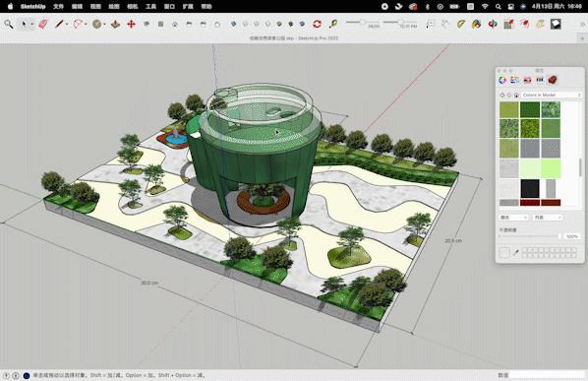Select the bright light green swatch
Viewport: 588px width, 381px height.
(x=551, y=168)
